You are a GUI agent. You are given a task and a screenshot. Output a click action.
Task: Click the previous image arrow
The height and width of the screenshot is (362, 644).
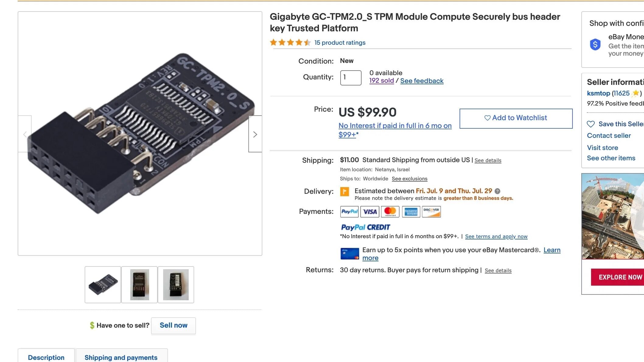[25, 134]
